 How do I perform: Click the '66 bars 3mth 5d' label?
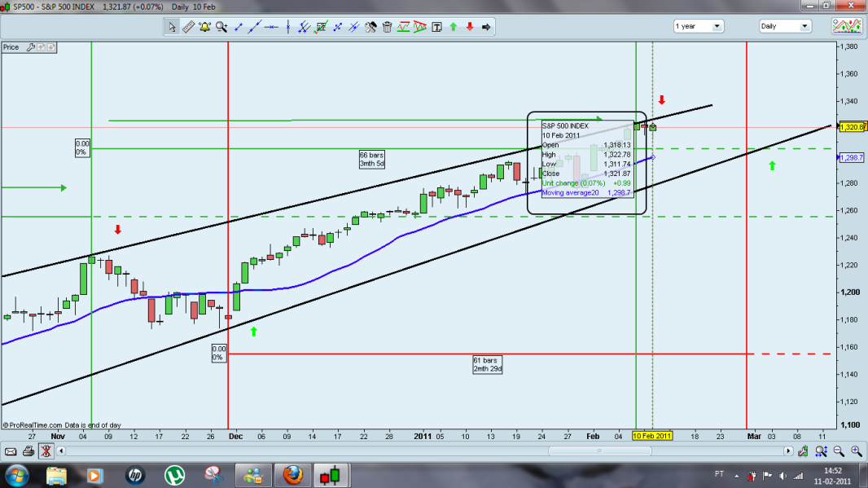tap(372, 160)
